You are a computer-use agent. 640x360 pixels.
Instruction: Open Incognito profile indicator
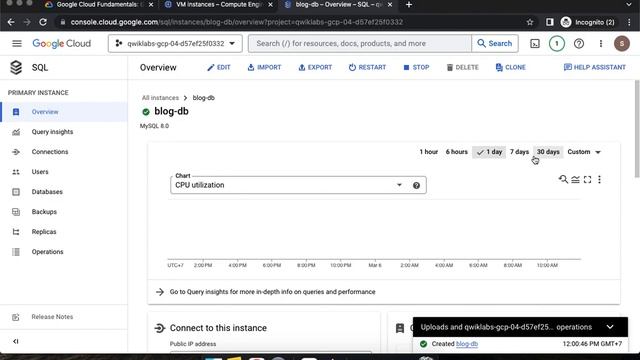point(587,22)
